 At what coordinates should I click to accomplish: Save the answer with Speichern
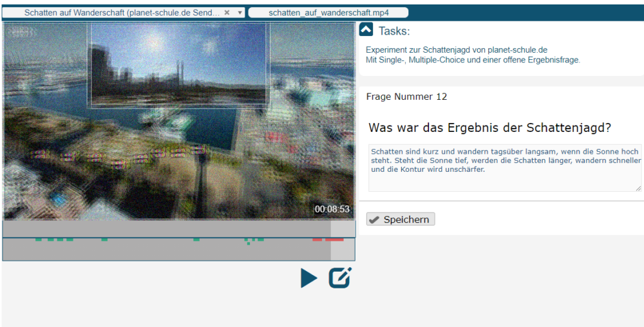click(401, 220)
